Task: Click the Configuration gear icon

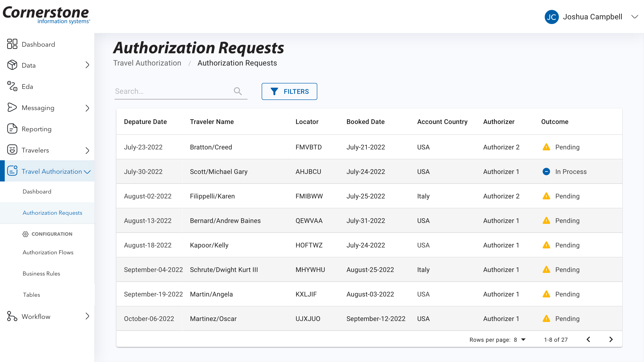Action: point(25,234)
